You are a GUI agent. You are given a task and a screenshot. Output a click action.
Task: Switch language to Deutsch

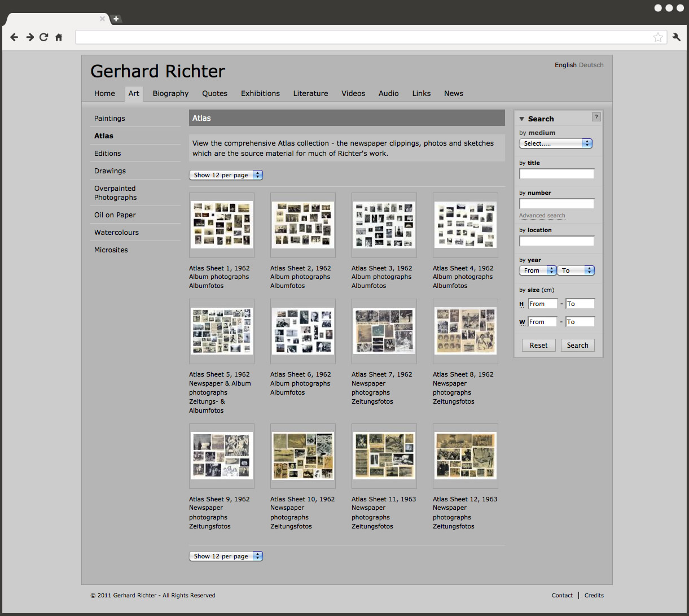[x=591, y=65]
